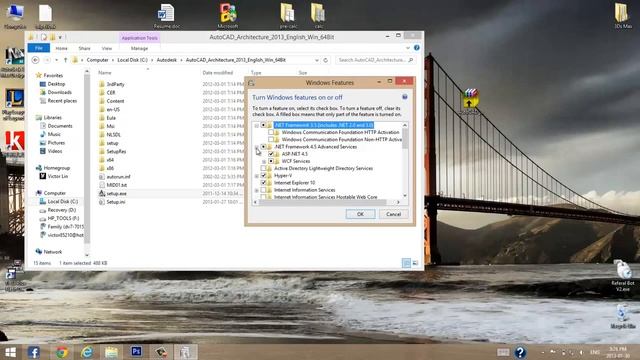The width and height of the screenshot is (640, 360).
Task: Select the autorun.inf file icon
Action: (102, 177)
